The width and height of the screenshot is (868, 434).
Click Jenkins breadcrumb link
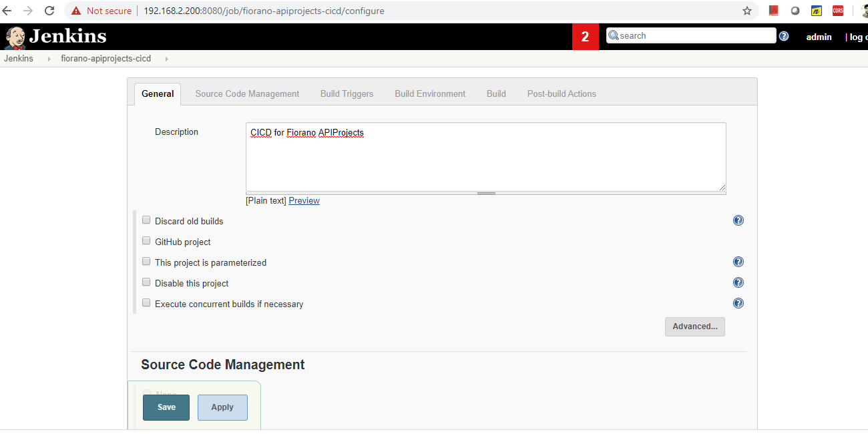coord(19,58)
